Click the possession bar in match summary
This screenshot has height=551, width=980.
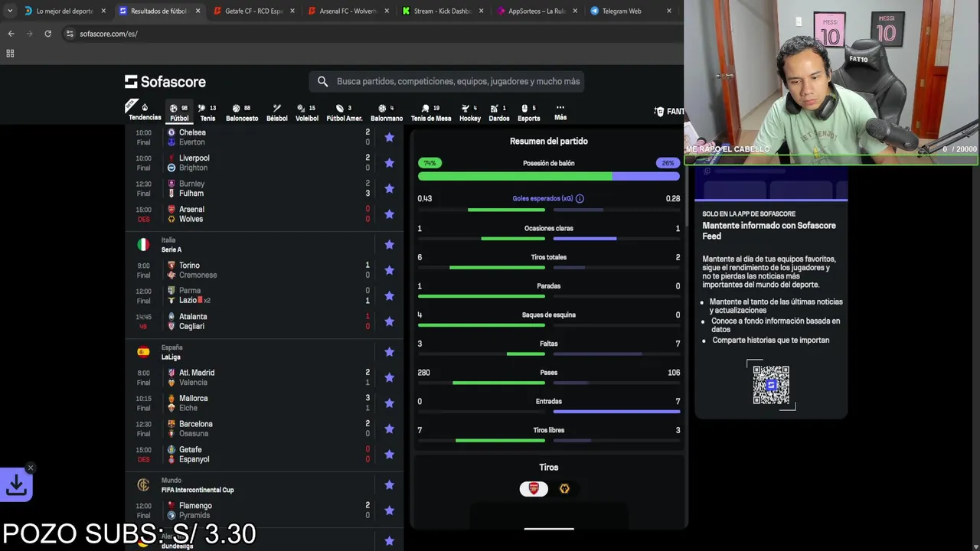click(x=548, y=176)
